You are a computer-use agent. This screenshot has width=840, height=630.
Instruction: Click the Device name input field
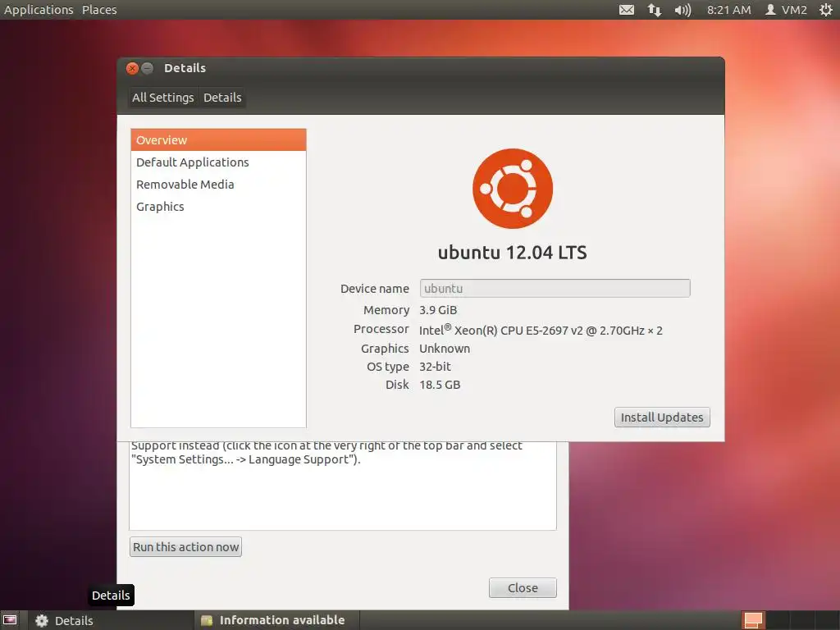pos(555,288)
